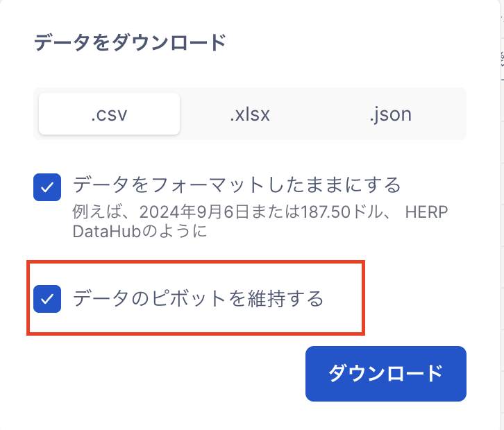Pick comma-separated export via .csv

tap(109, 114)
